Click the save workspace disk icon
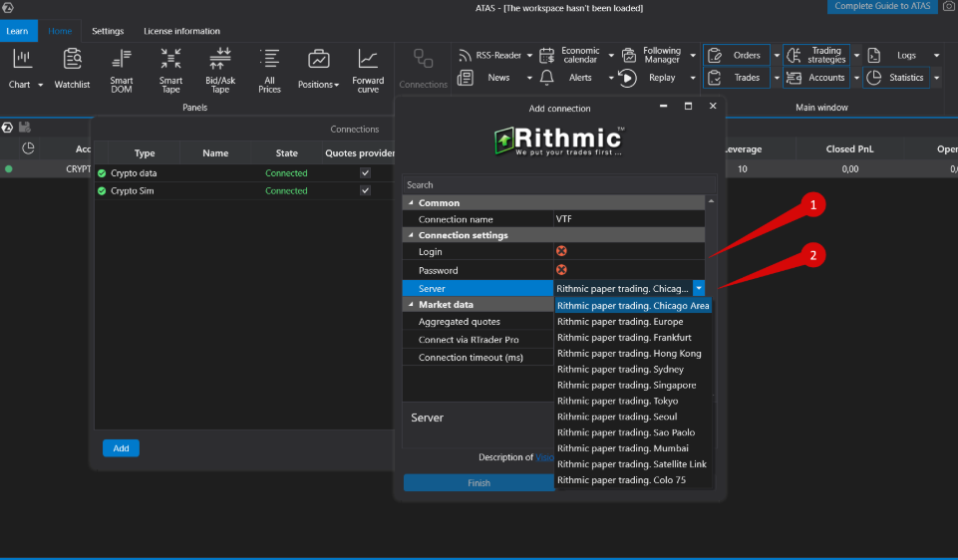Screen dimensions: 958x560 coord(25,127)
